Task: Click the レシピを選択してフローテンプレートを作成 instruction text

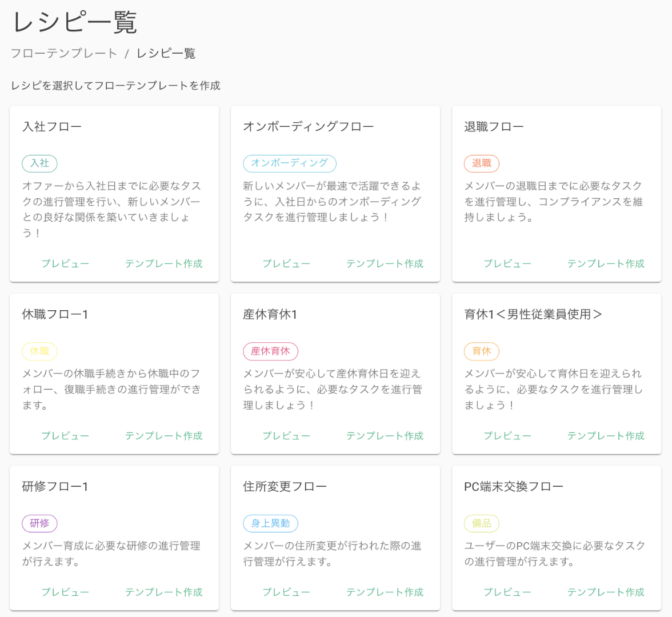Action: click(x=115, y=86)
